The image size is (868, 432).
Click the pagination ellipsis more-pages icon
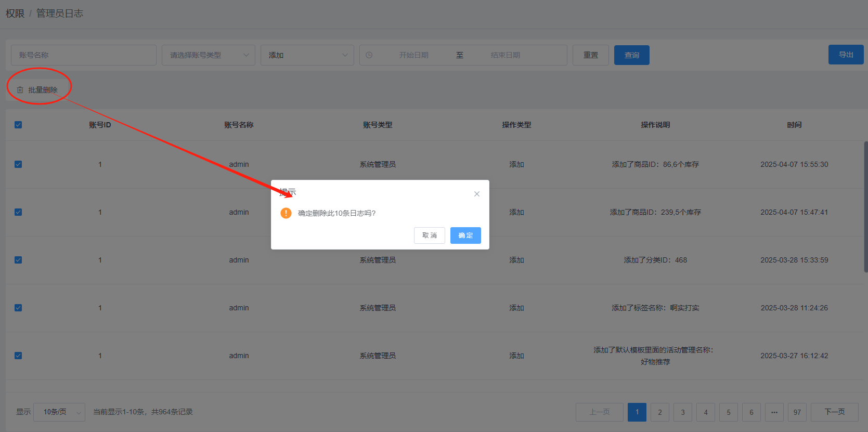pyautogui.click(x=774, y=412)
